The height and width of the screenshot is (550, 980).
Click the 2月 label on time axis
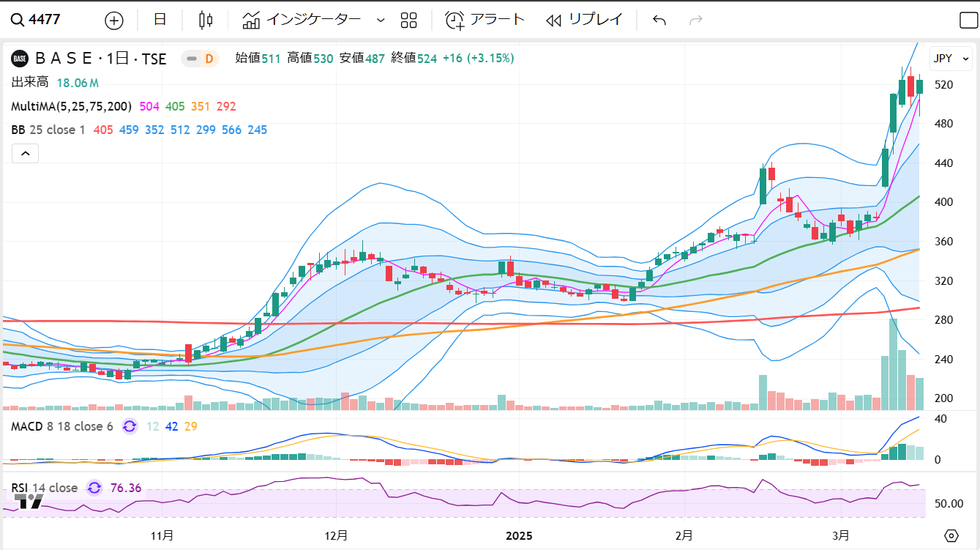pyautogui.click(x=684, y=535)
